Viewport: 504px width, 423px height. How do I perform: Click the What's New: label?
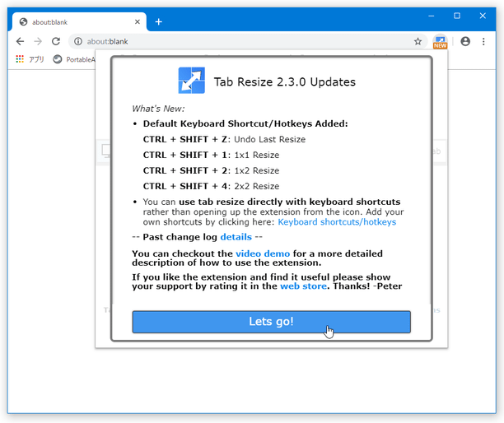pyautogui.click(x=158, y=109)
